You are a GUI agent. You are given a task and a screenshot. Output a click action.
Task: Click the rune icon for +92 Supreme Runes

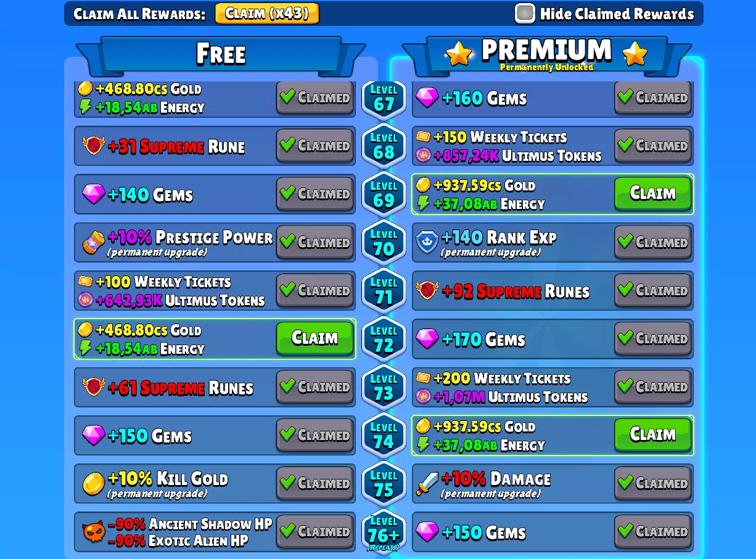pos(427,290)
